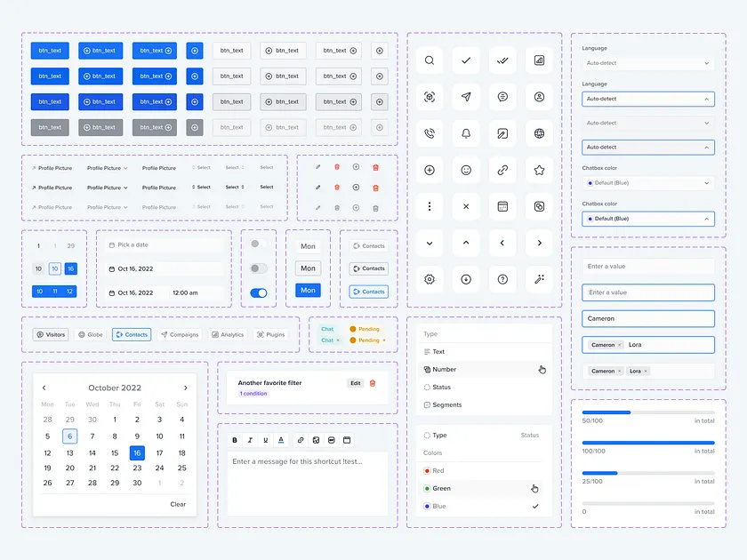This screenshot has width=747, height=560.
Task: Select the search magnifier icon
Action: [x=430, y=60]
